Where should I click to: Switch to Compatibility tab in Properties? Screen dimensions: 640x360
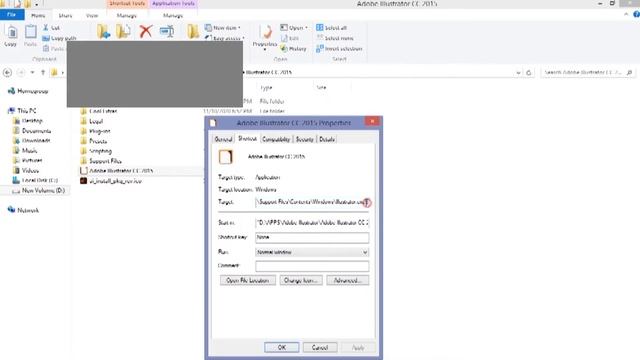click(276, 139)
